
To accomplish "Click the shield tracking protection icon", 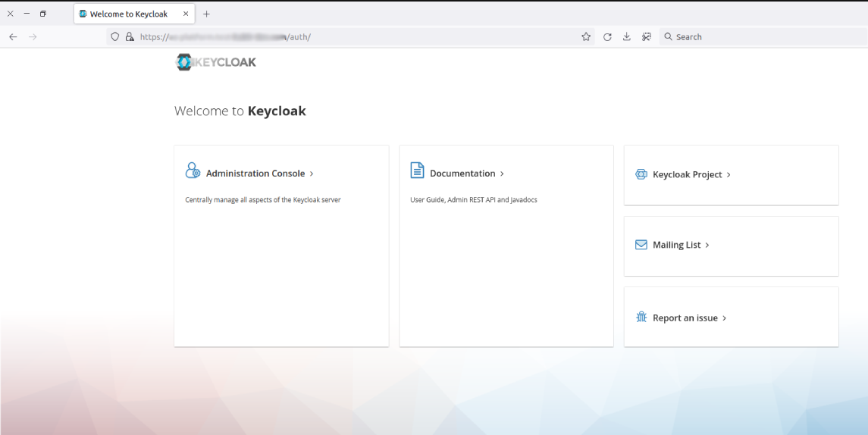I will tap(115, 37).
